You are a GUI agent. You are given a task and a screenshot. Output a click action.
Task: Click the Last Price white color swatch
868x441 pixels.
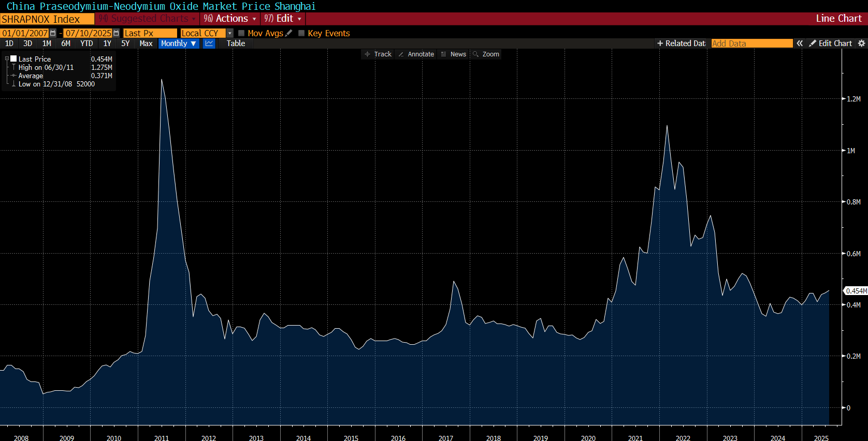(14, 59)
